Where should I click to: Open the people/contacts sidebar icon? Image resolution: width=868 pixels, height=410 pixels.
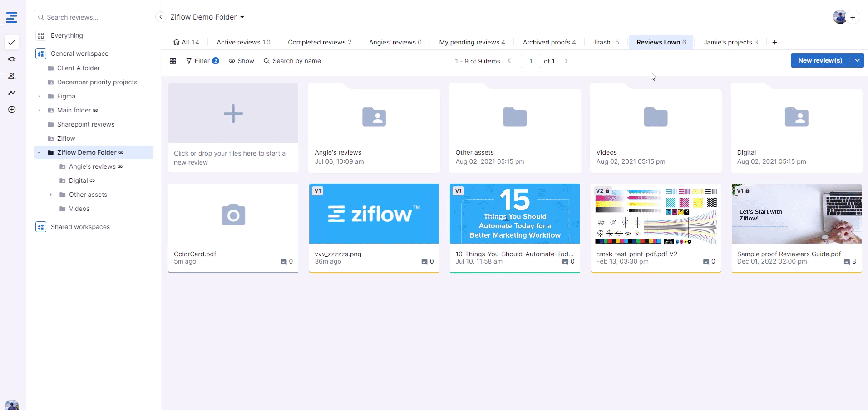pyautogui.click(x=12, y=76)
